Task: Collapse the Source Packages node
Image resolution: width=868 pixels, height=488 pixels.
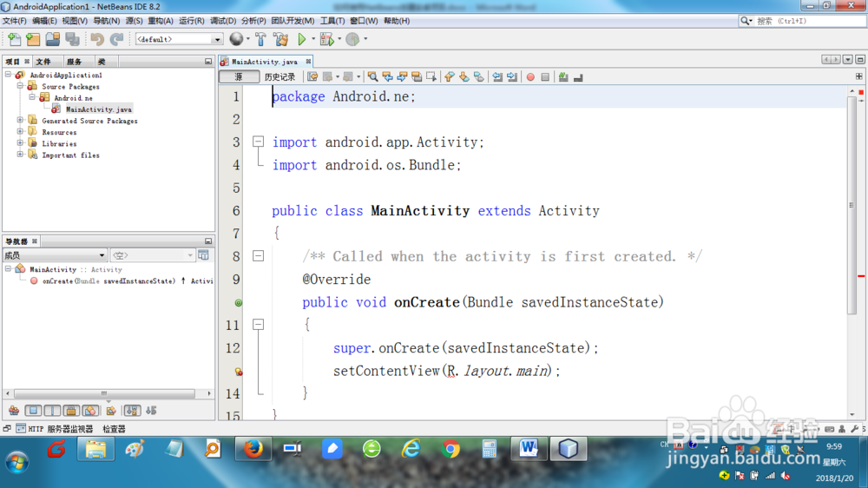Action: coord(21,86)
